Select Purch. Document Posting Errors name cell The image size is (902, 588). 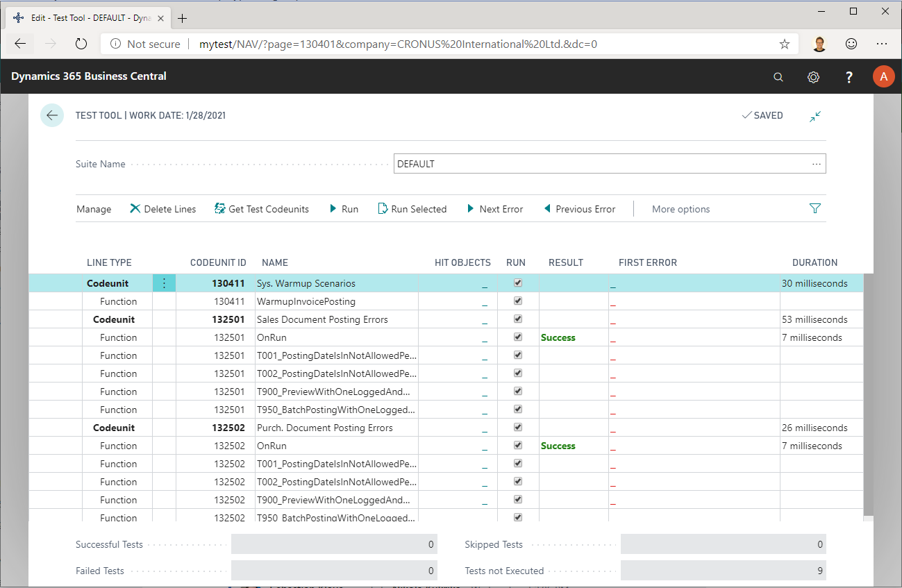(x=337, y=428)
